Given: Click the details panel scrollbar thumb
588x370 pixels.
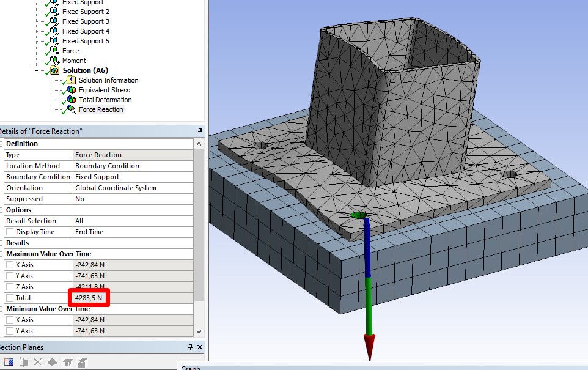Looking at the screenshot, I should (199, 225).
